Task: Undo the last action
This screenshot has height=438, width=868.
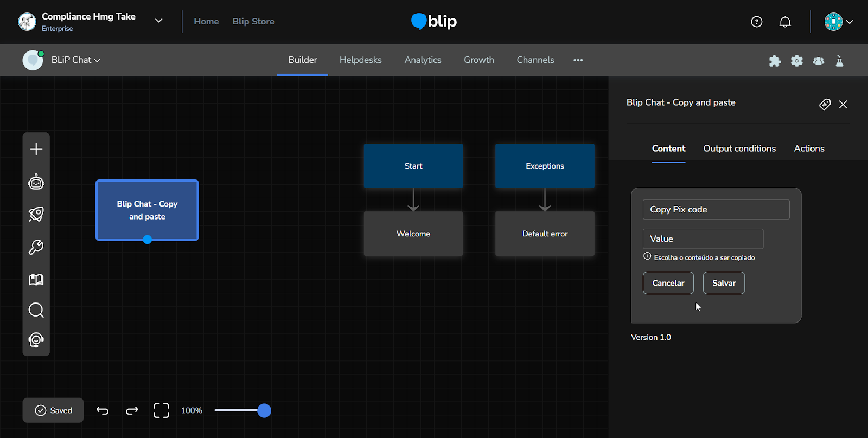Action: click(x=103, y=410)
